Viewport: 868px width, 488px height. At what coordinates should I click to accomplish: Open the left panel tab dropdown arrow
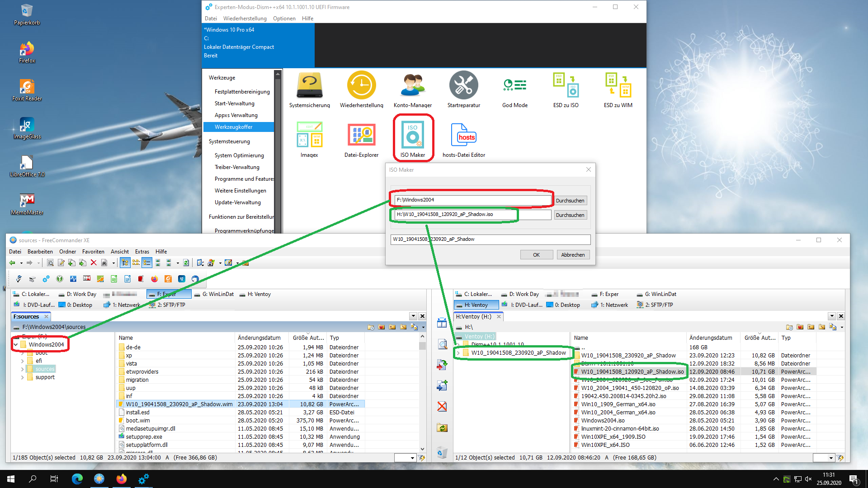point(413,316)
